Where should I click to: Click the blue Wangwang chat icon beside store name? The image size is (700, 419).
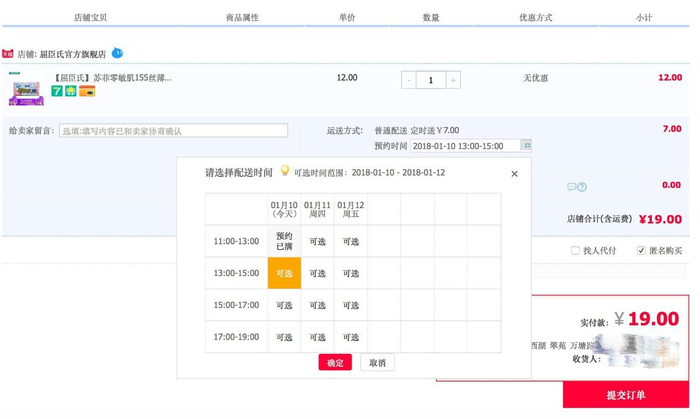click(117, 53)
